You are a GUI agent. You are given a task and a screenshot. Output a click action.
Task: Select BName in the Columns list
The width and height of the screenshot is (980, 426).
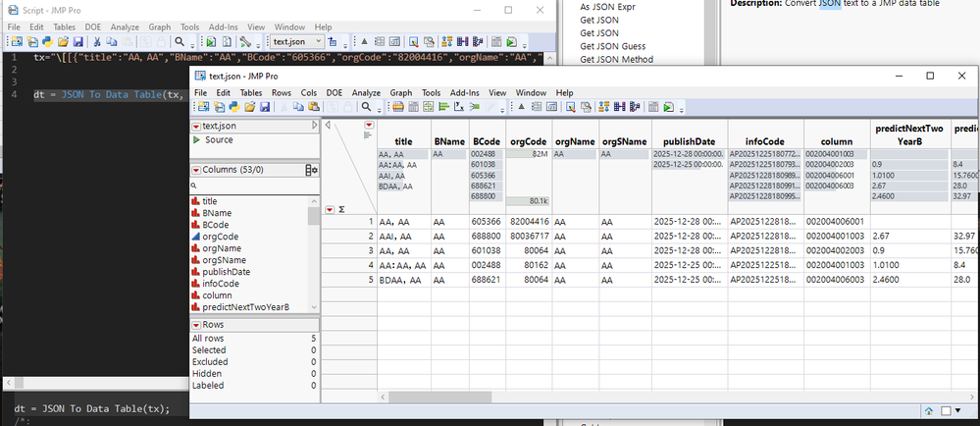tap(217, 213)
